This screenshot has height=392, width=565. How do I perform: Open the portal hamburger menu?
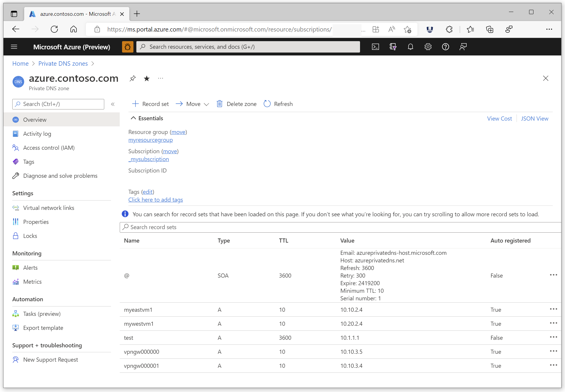tap(14, 47)
